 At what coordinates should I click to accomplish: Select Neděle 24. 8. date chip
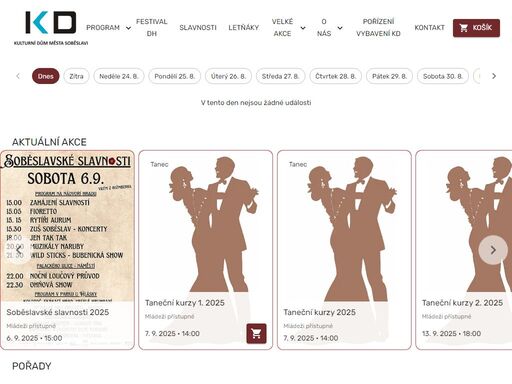tap(119, 76)
